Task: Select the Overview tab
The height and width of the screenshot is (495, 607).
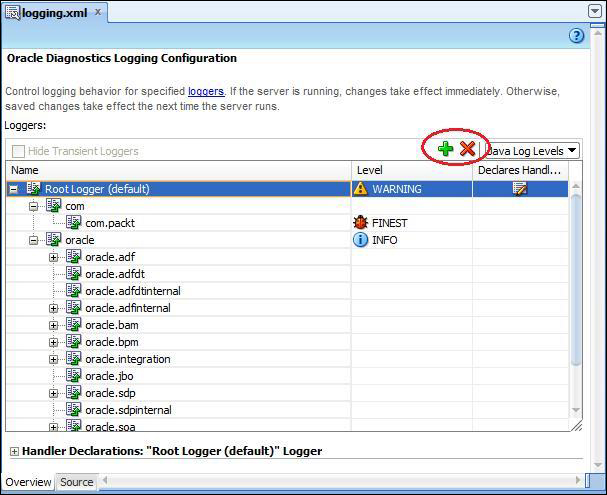Action: [28, 482]
